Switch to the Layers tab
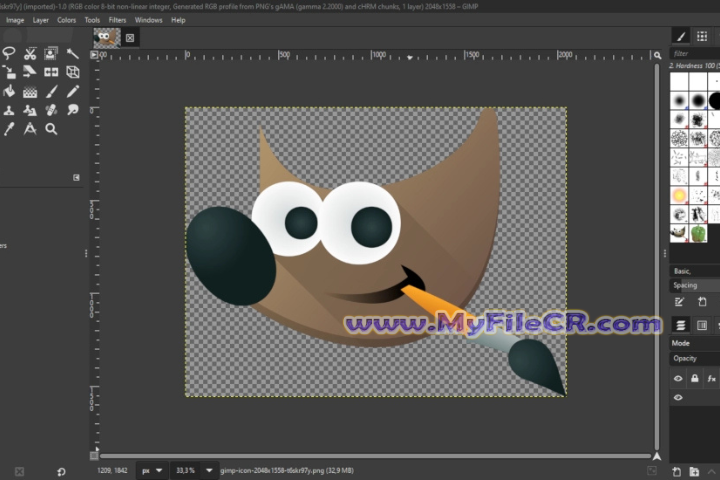 coord(681,325)
